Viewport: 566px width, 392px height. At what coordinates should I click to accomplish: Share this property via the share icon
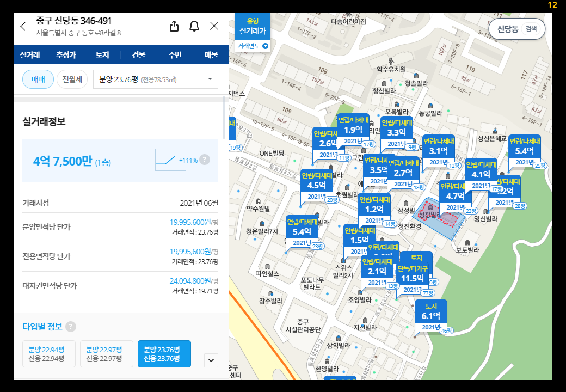click(x=174, y=26)
